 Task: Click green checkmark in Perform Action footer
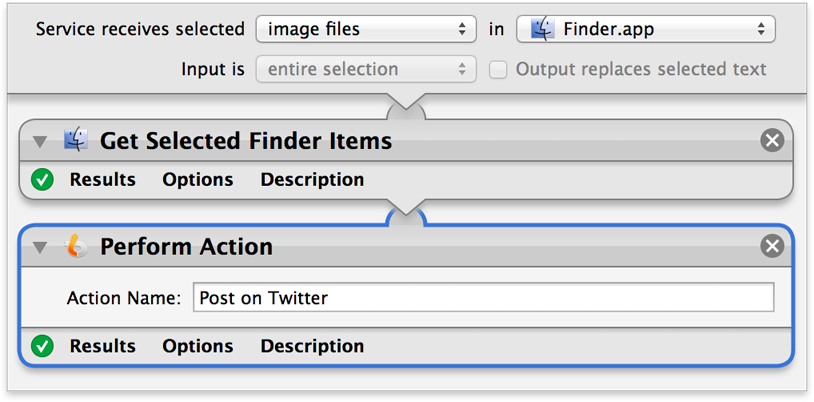(x=42, y=346)
